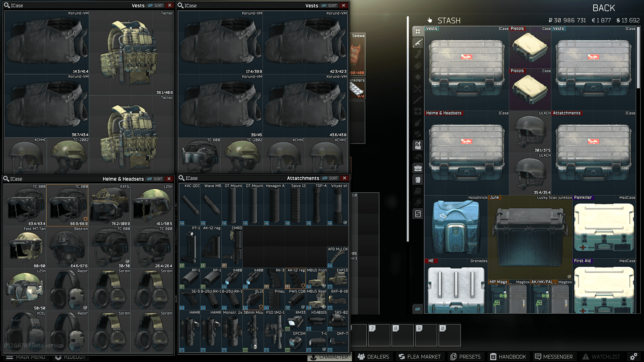Viewport: 644px width, 362px height.
Task: Show all items with the stash grid filter
Action: [418, 31]
